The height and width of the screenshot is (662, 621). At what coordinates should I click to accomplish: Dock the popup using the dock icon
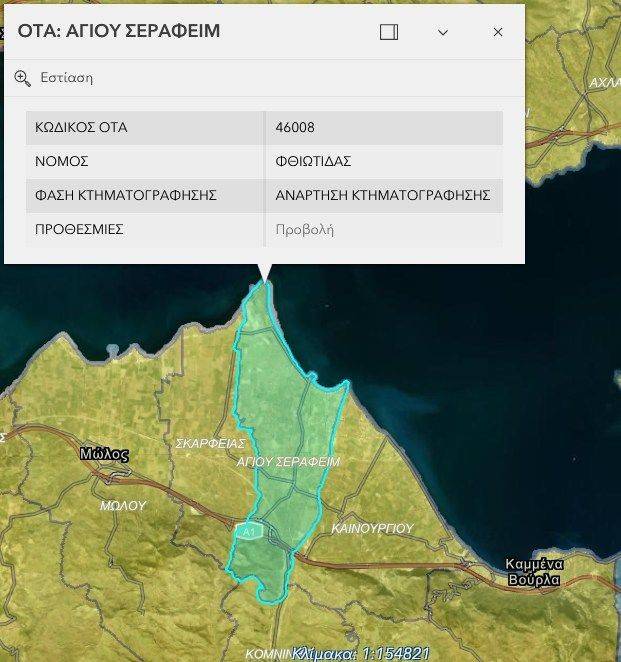pos(389,32)
